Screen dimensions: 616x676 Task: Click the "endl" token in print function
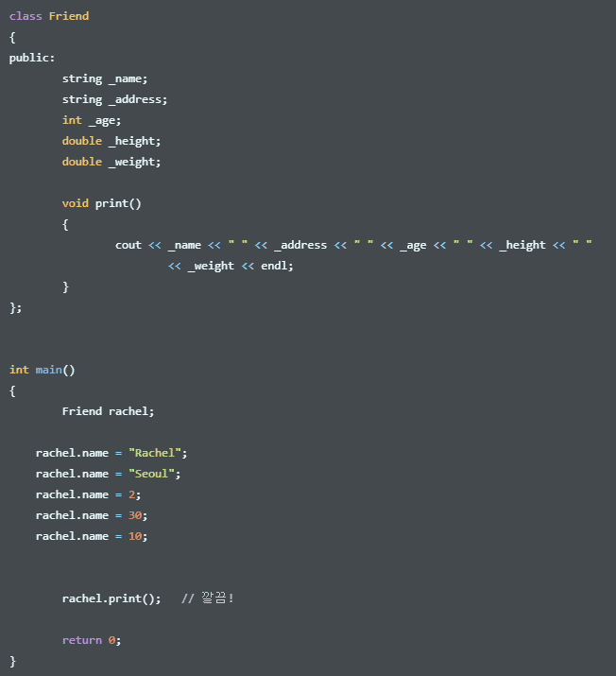(274, 266)
